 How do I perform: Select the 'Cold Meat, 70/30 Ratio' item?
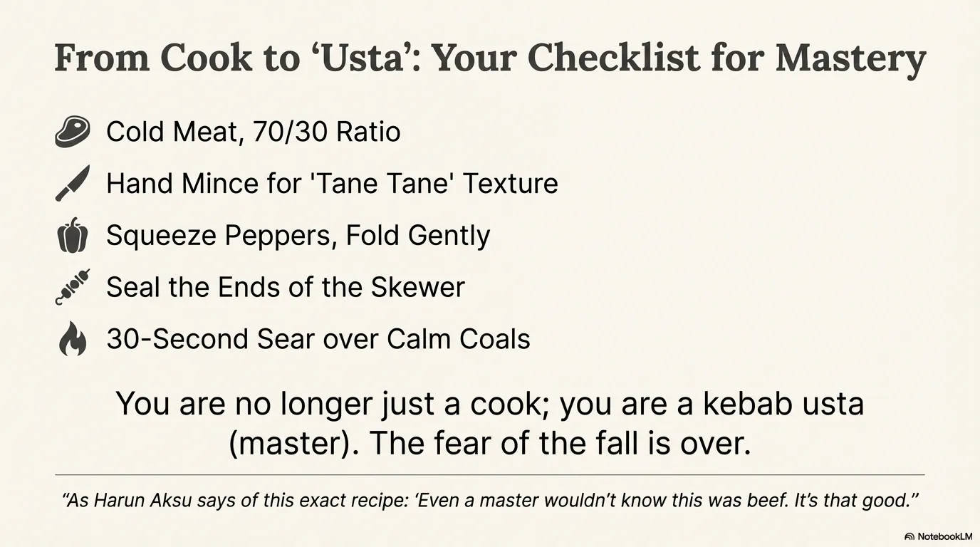pyautogui.click(x=253, y=132)
